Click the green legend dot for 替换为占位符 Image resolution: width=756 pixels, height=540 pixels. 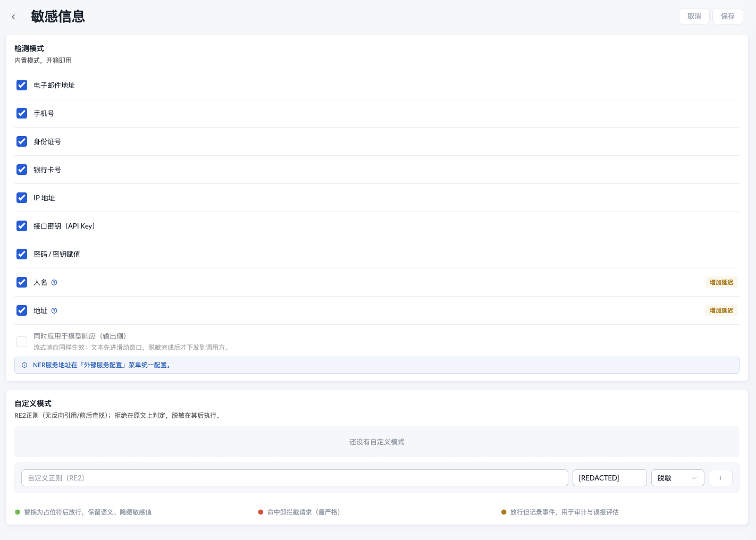18,512
